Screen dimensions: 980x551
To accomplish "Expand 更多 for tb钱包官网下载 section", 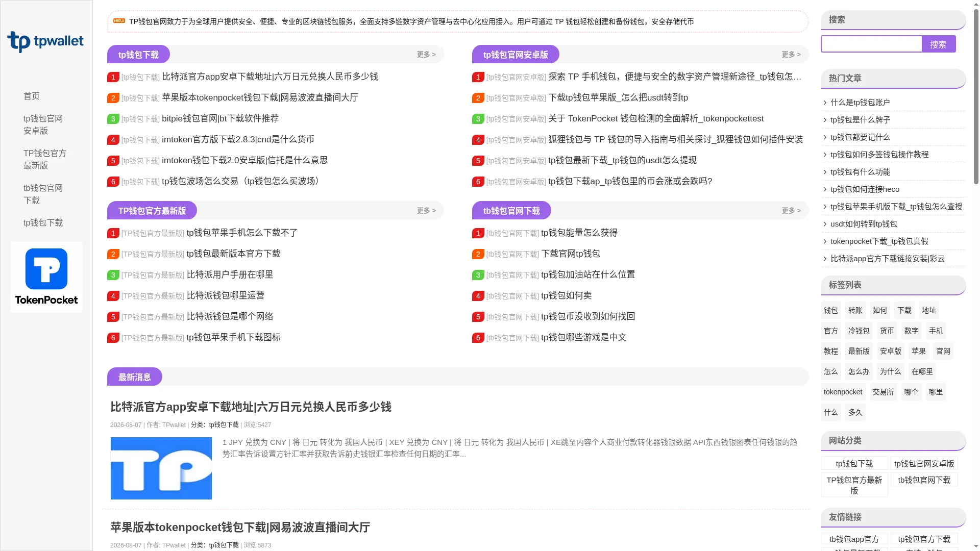I will point(791,211).
